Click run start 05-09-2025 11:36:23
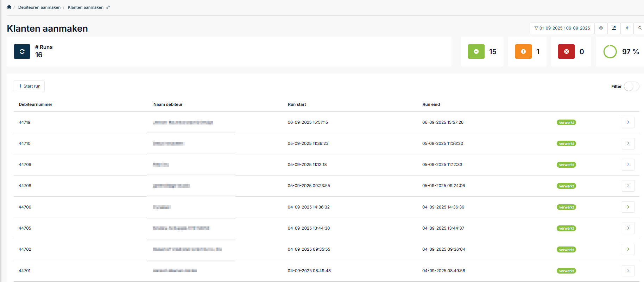 (308, 143)
